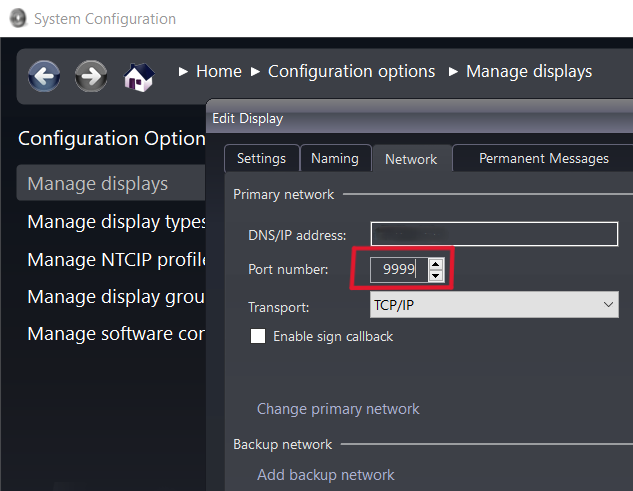This screenshot has height=491, width=633.
Task: Switch to the Settings tab
Action: (261, 158)
